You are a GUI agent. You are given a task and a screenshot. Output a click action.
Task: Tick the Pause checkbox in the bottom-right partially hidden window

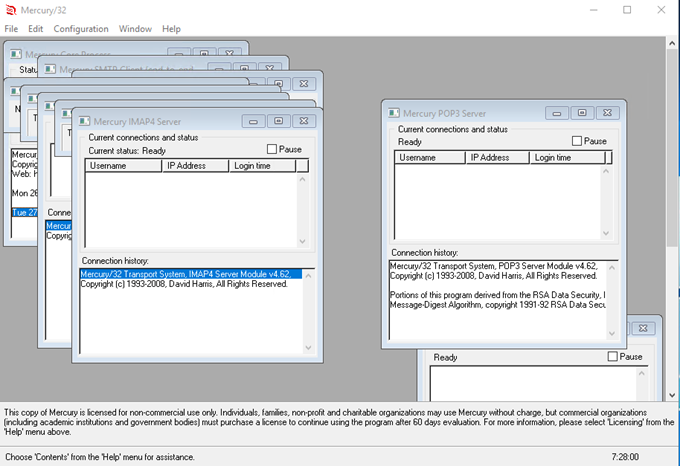click(612, 356)
